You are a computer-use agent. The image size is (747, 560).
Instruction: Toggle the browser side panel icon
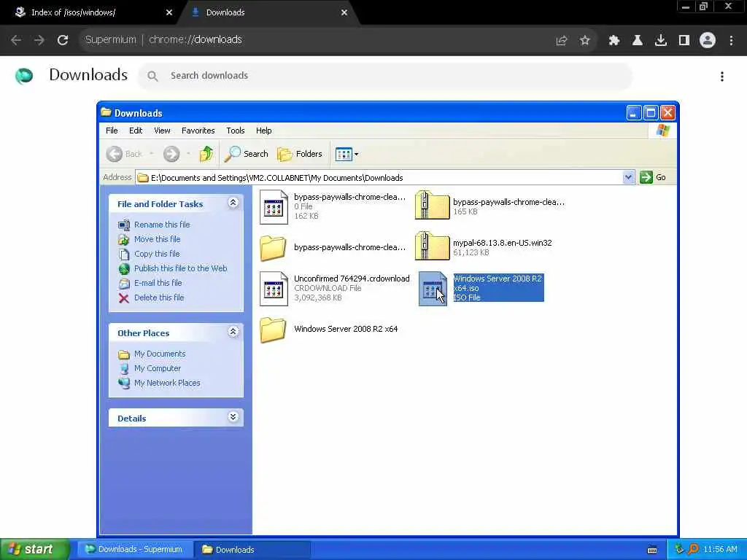click(x=684, y=41)
